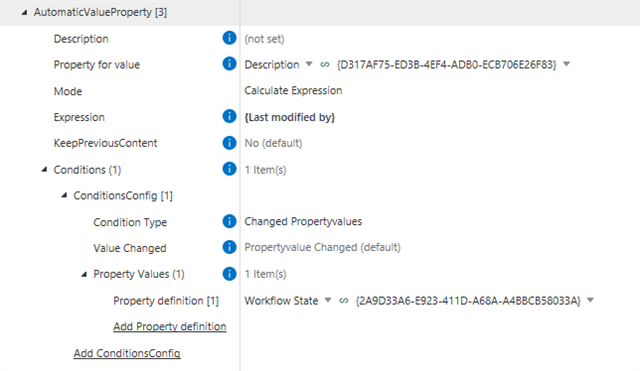Collapse the AutomaticValueProperty [3] node
The width and height of the screenshot is (640, 371).
tap(24, 12)
